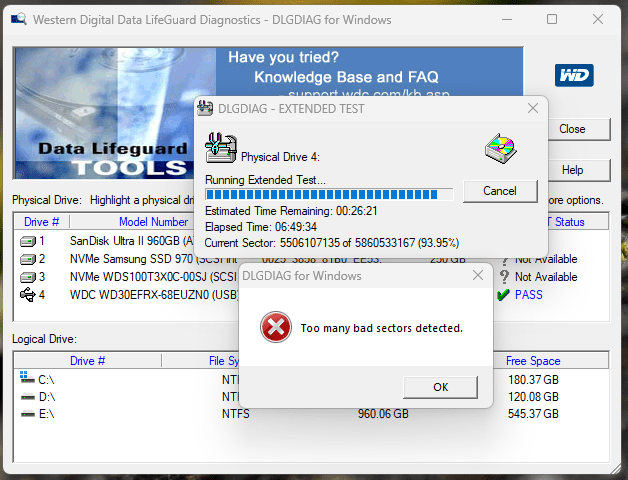Click the WD logo icon
The width and height of the screenshot is (628, 480).
click(574, 75)
